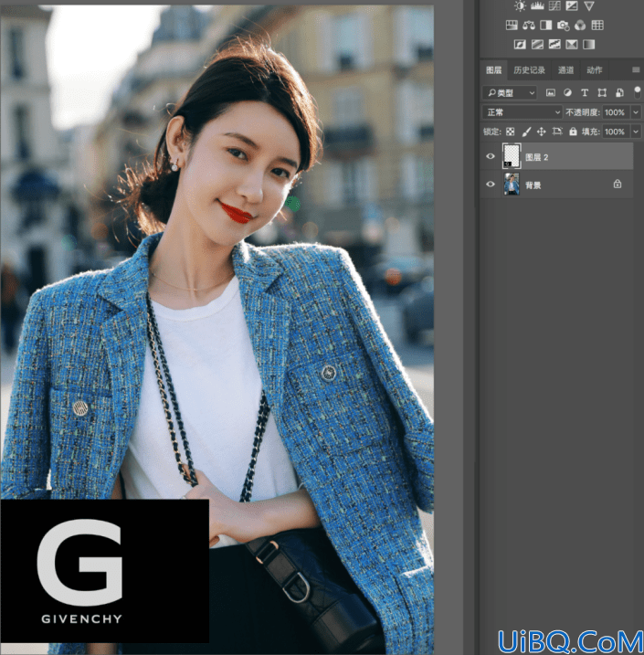644x655 pixels.
Task: Add a Levels adjustment layer
Action: pos(537,5)
